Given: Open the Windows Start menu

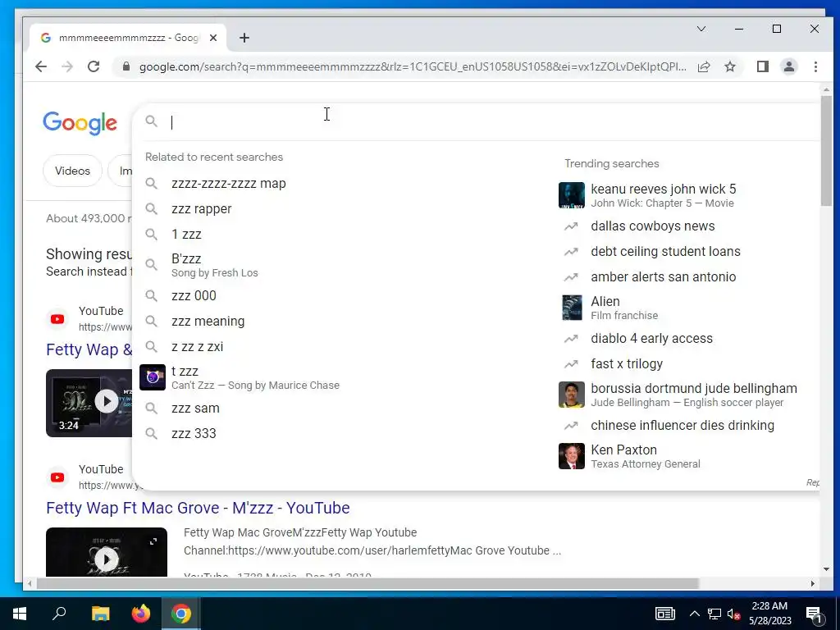Looking at the screenshot, I should coord(20,614).
